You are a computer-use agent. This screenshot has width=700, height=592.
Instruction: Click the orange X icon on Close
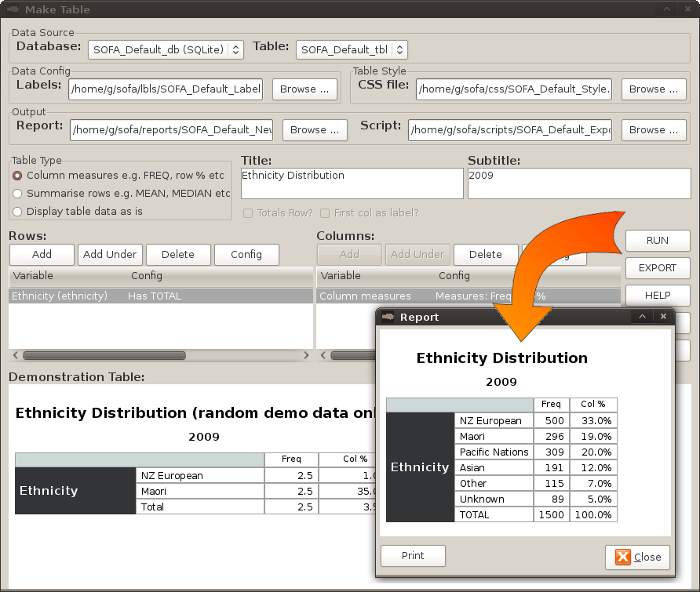pos(623,557)
